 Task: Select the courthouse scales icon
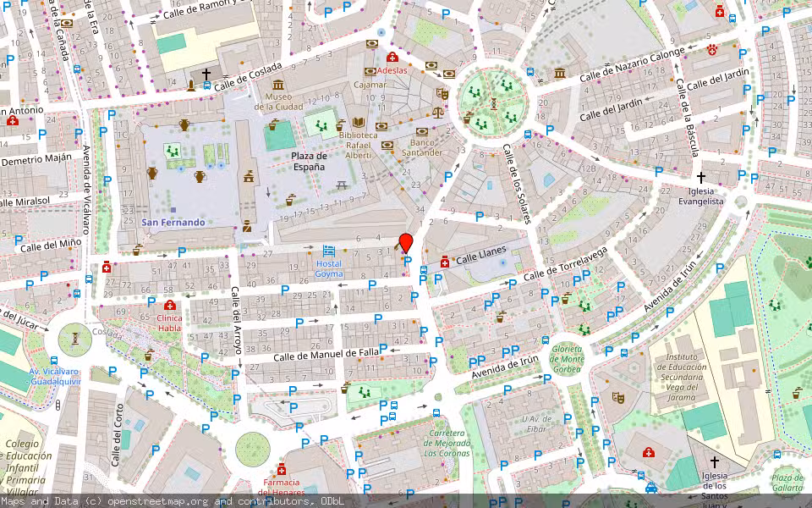[437, 113]
